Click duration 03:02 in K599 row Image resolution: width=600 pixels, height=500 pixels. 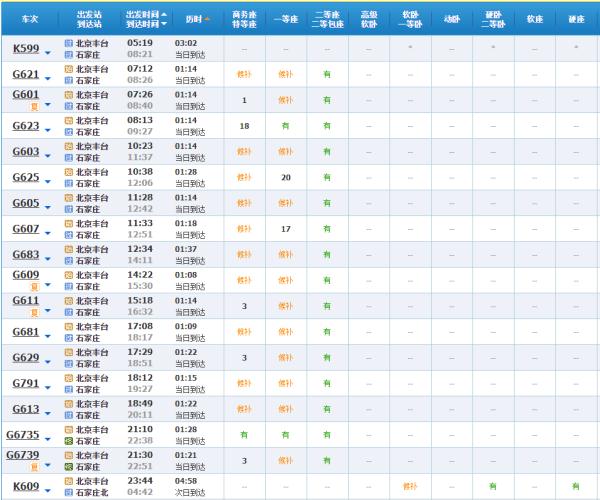pyautogui.click(x=186, y=43)
